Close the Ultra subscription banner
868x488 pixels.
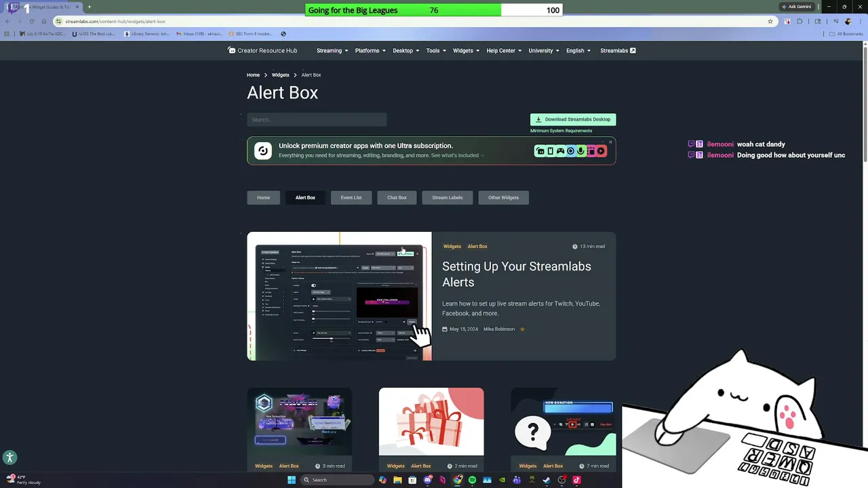tap(610, 142)
